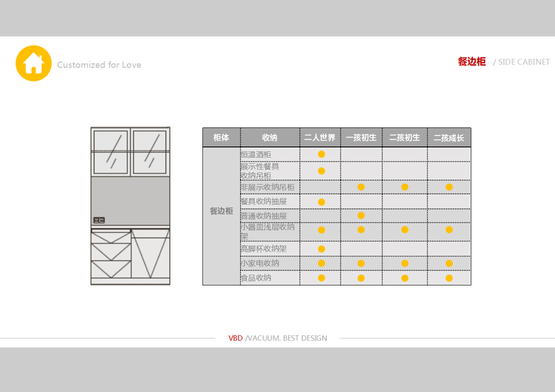Viewport: 555px width, 392px height.
Task: Select the 普通收纳抽屉 row label
Action: point(263,216)
